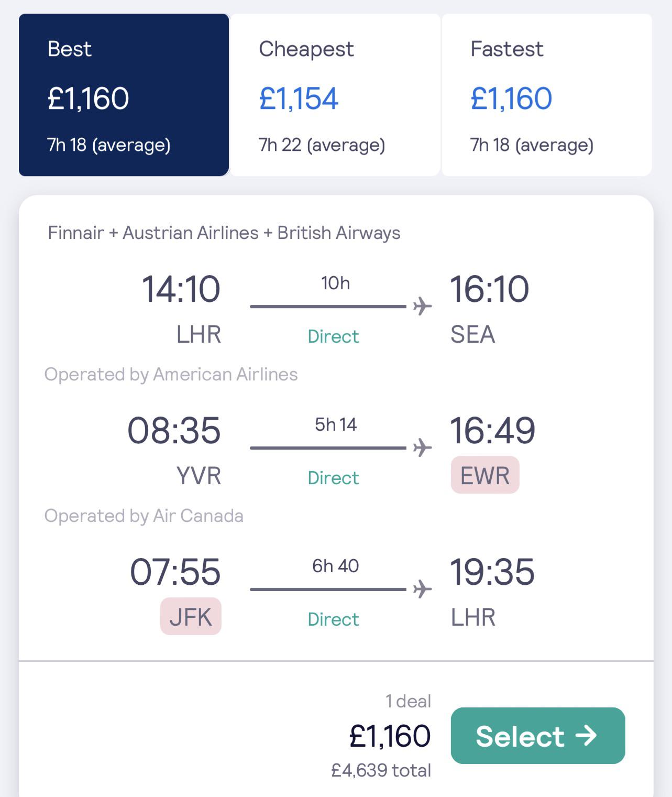Click the LHR to SEA plane icon

pyautogui.click(x=422, y=306)
